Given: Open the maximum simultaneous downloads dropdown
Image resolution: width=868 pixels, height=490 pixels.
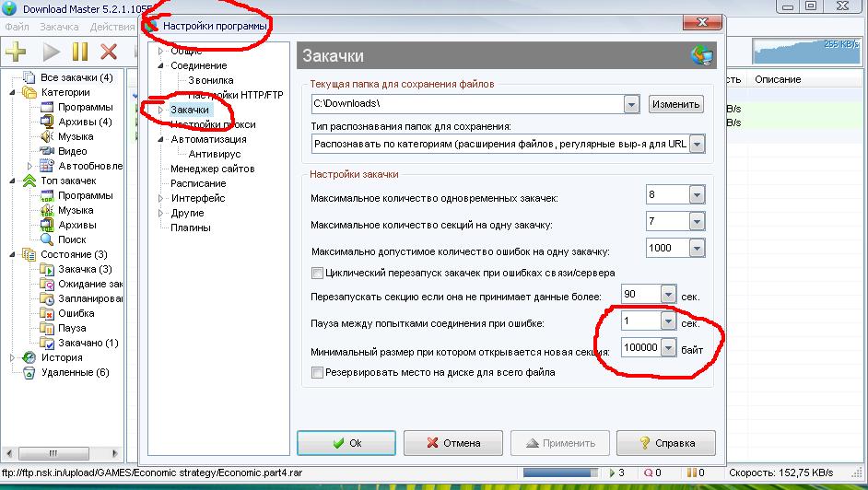Looking at the screenshot, I should click(696, 195).
